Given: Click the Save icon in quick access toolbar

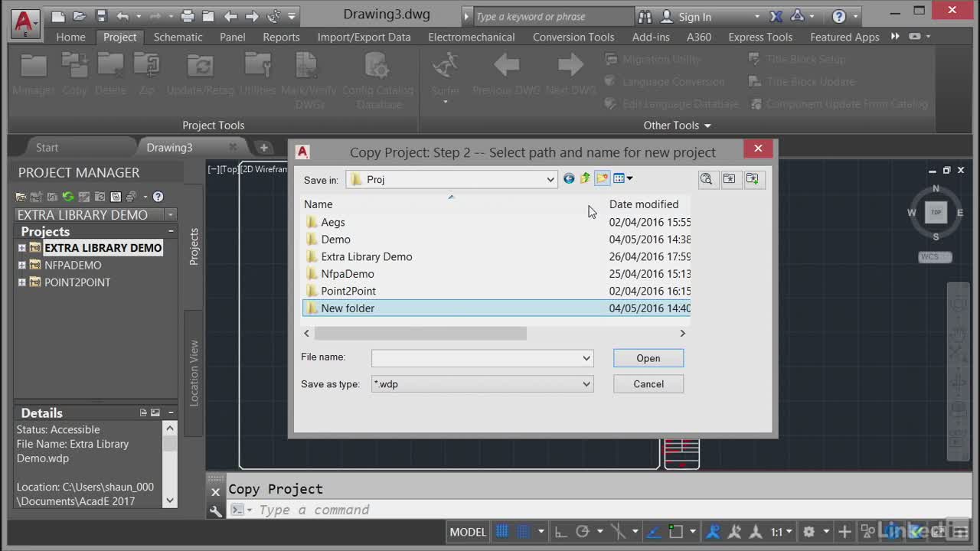Looking at the screenshot, I should click(101, 16).
